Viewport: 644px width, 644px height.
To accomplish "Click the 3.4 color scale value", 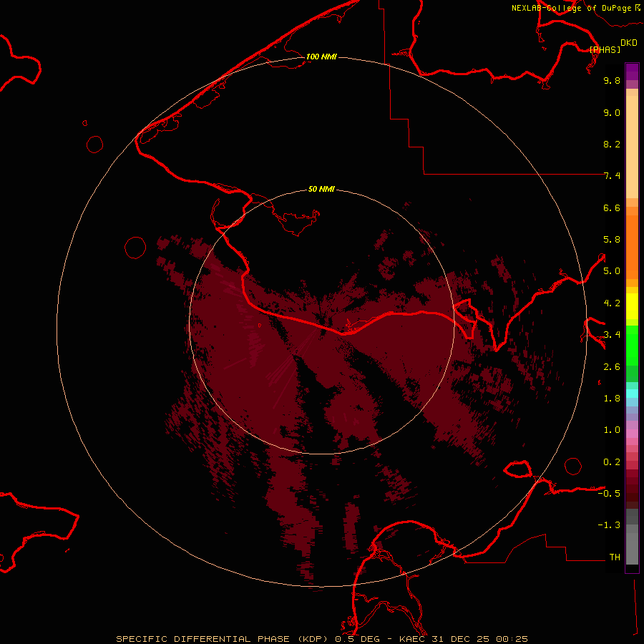I will 612,335.
